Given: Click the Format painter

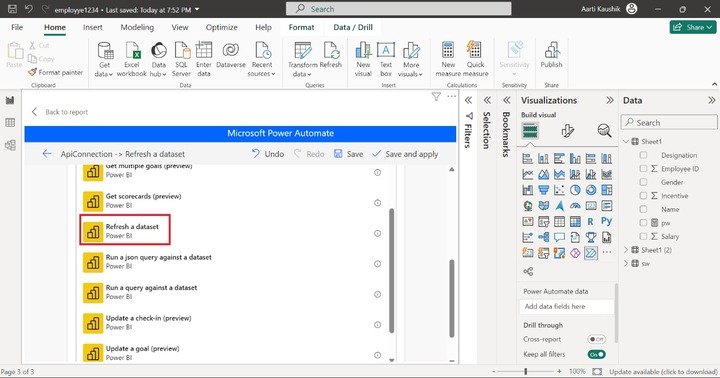Looking at the screenshot, I should pos(56,72).
